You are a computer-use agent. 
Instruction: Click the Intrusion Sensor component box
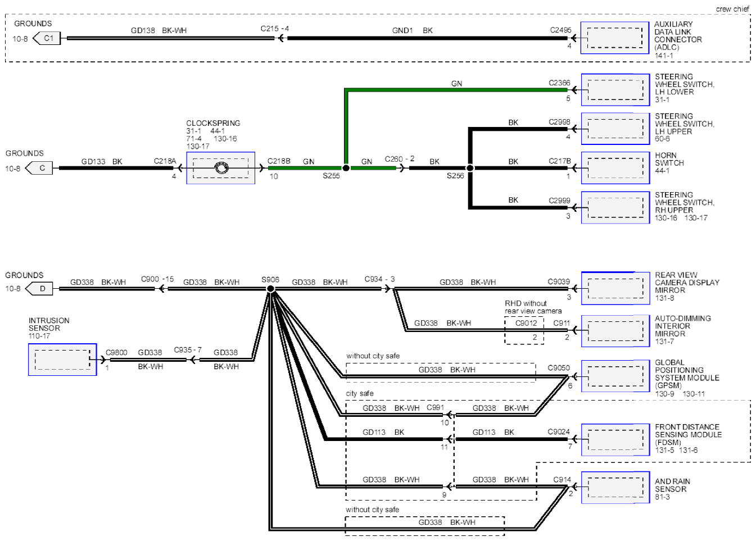(x=62, y=360)
